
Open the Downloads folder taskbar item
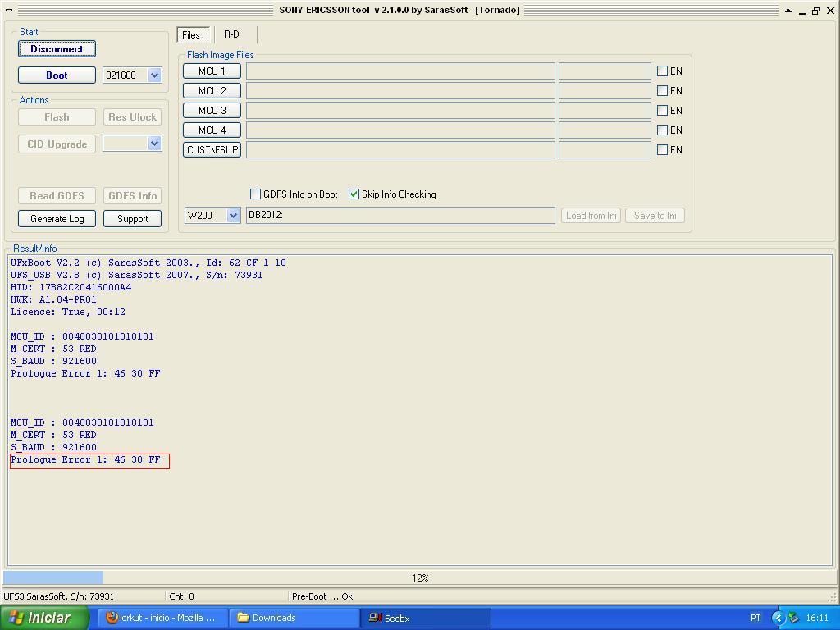(x=293, y=618)
